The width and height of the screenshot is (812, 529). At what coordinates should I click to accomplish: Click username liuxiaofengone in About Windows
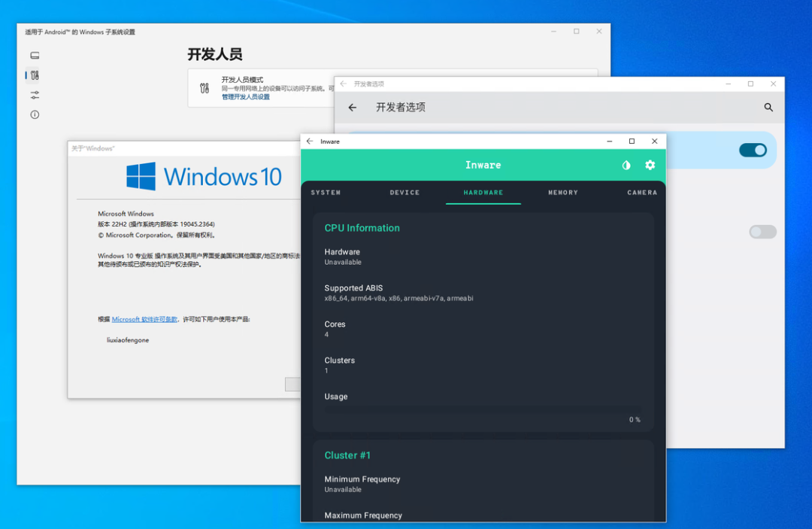(x=128, y=340)
